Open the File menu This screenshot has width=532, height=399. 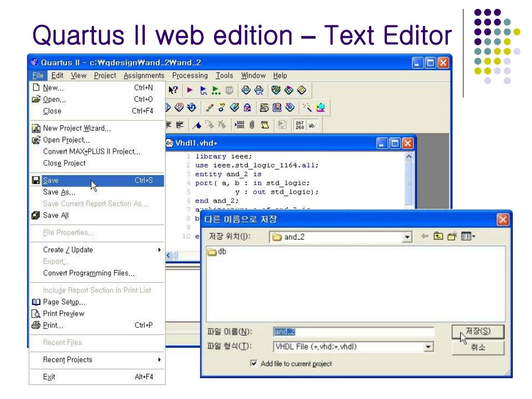(x=38, y=75)
